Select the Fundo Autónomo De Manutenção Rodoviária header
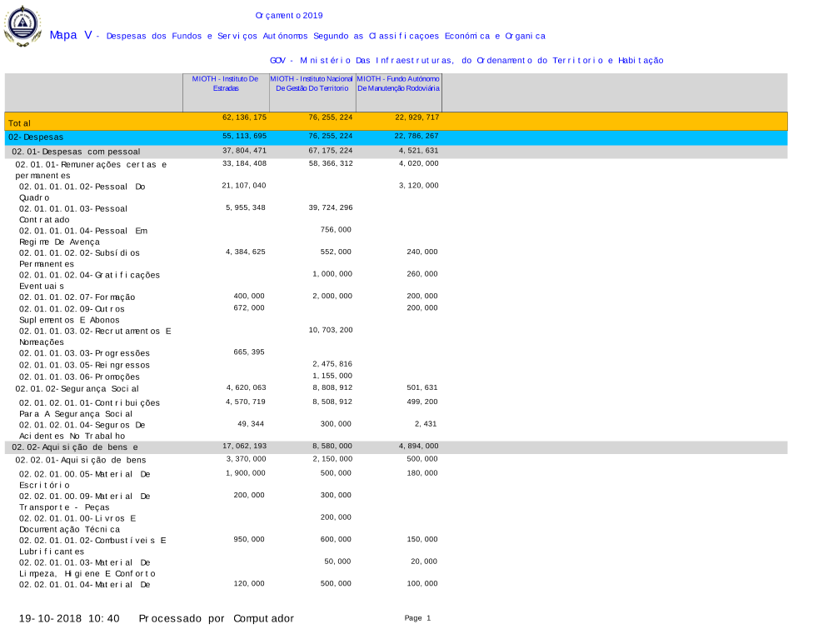Screen dimensions: 833x644 coord(398,83)
